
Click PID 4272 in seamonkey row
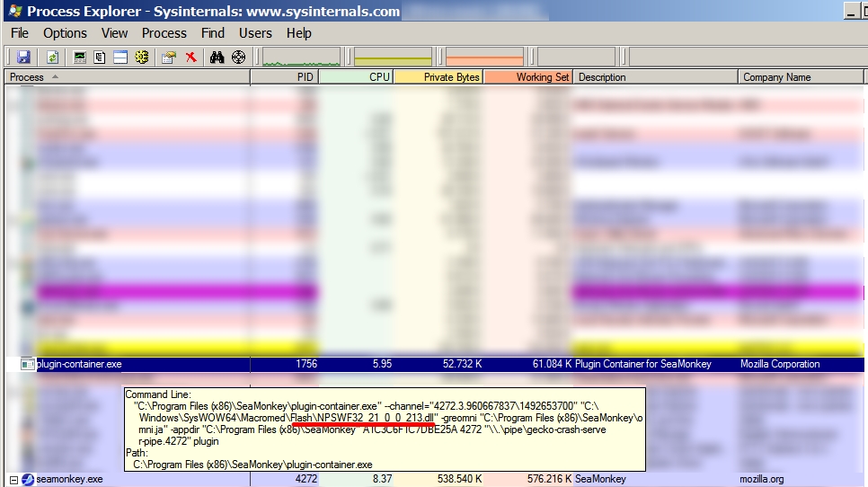click(x=306, y=479)
